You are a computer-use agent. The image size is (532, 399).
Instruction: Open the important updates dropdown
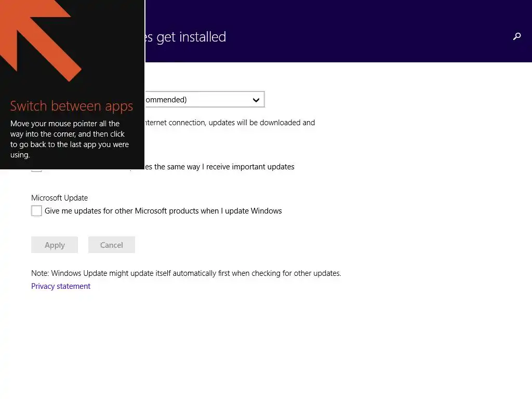click(x=205, y=99)
